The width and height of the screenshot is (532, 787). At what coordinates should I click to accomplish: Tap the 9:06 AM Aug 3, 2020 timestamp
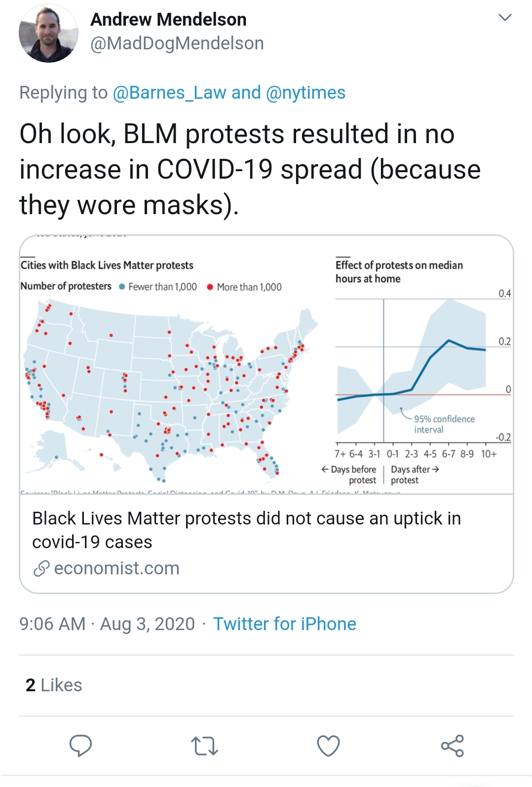107,624
